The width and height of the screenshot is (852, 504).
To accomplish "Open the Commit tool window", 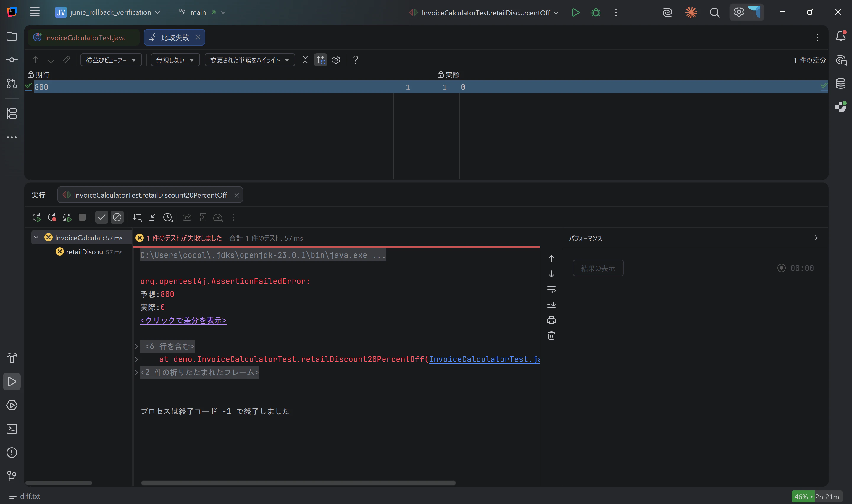I will click(x=12, y=60).
